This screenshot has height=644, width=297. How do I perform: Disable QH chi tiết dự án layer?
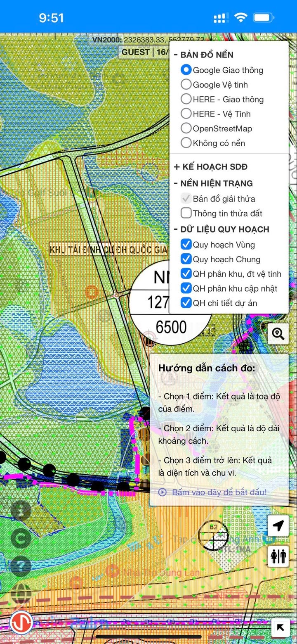(x=186, y=303)
